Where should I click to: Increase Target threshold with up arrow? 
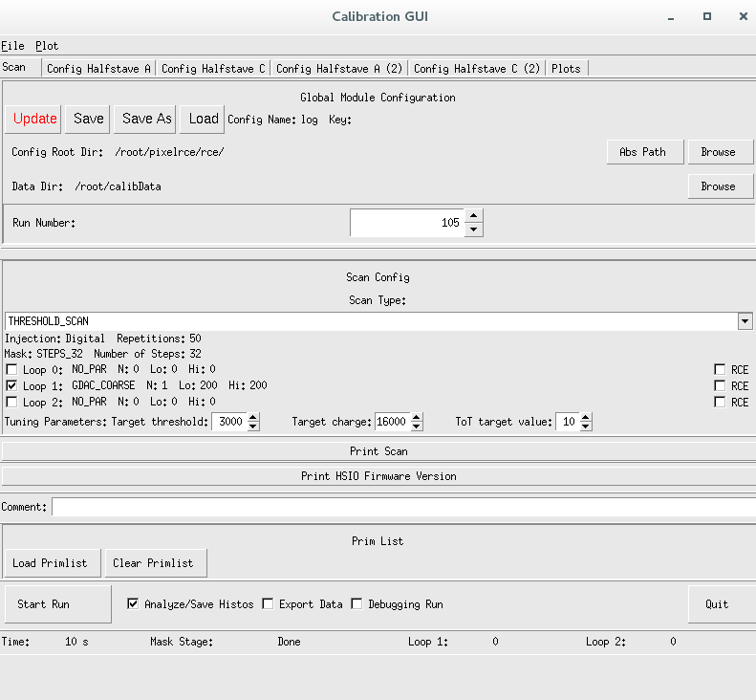(253, 418)
